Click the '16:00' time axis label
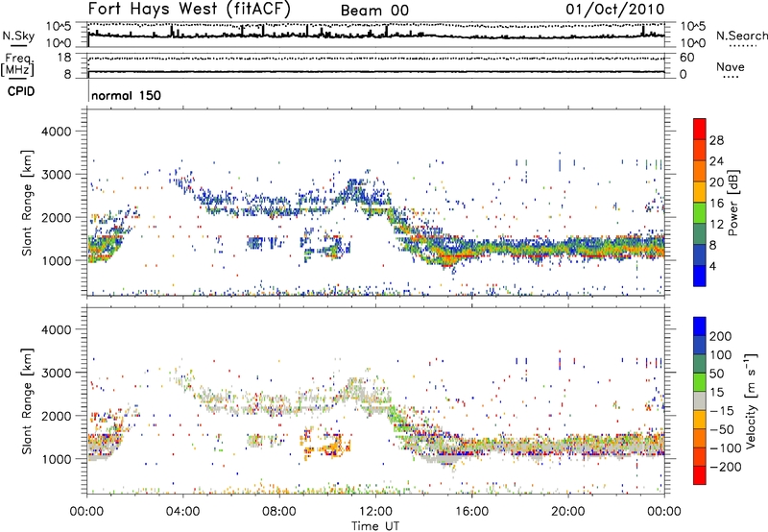Image resolution: width=768 pixels, height=532 pixels. (471, 512)
